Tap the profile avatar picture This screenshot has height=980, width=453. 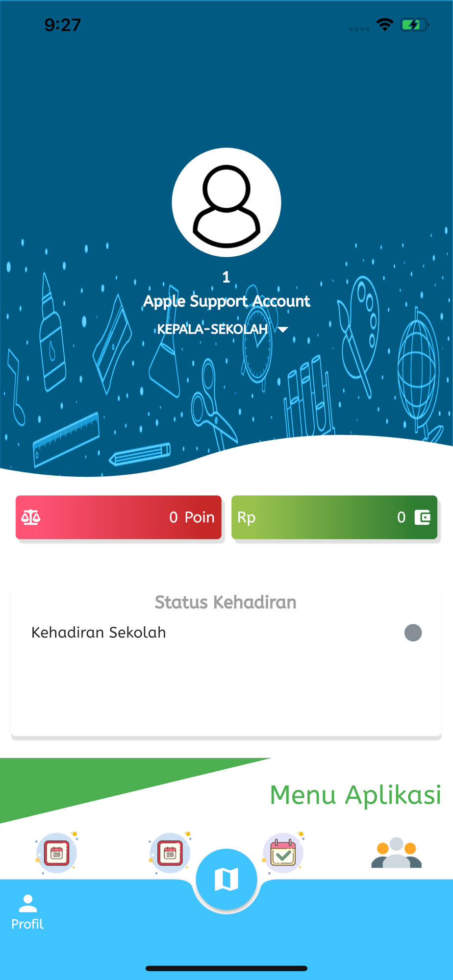click(x=226, y=202)
